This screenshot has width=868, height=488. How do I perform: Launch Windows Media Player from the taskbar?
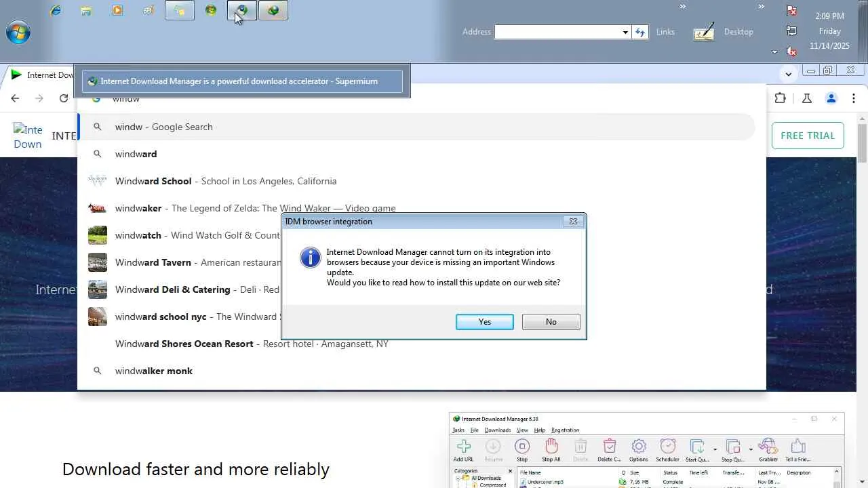(x=117, y=10)
